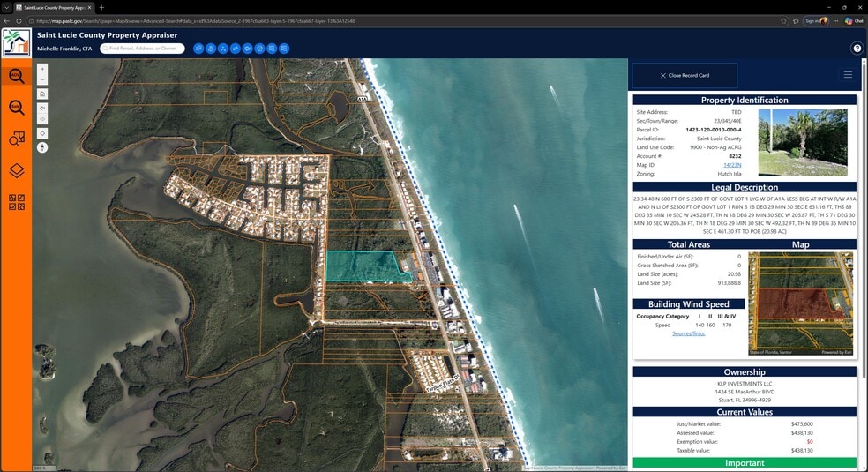
Task: Open the record card hamburger menu
Action: (x=848, y=75)
